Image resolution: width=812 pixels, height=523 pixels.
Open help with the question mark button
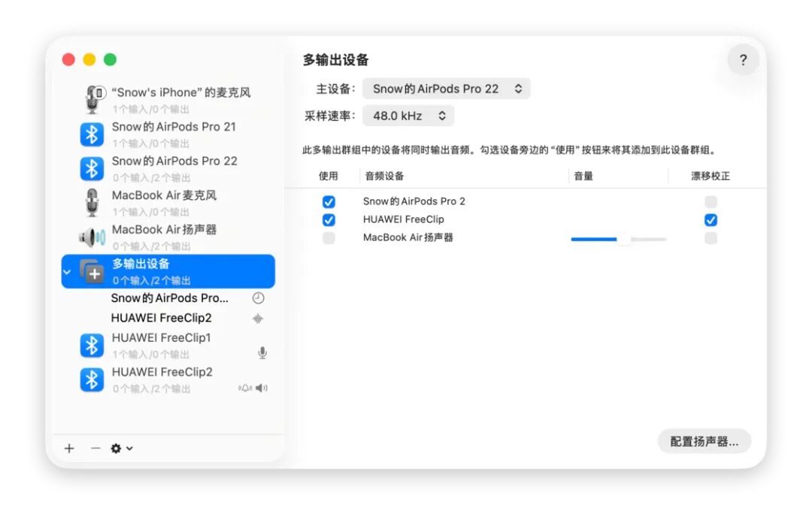(743, 60)
